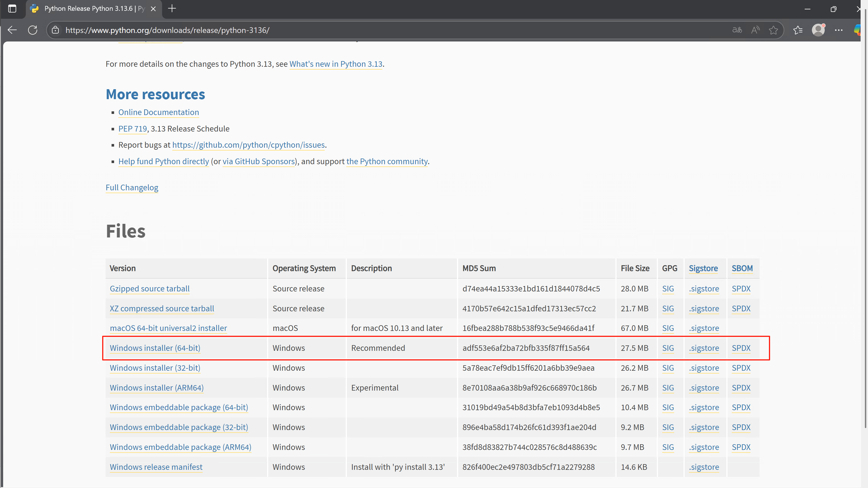The image size is (868, 488).
Task: Open SIG for Windows installer (64-bit)
Action: point(668,348)
